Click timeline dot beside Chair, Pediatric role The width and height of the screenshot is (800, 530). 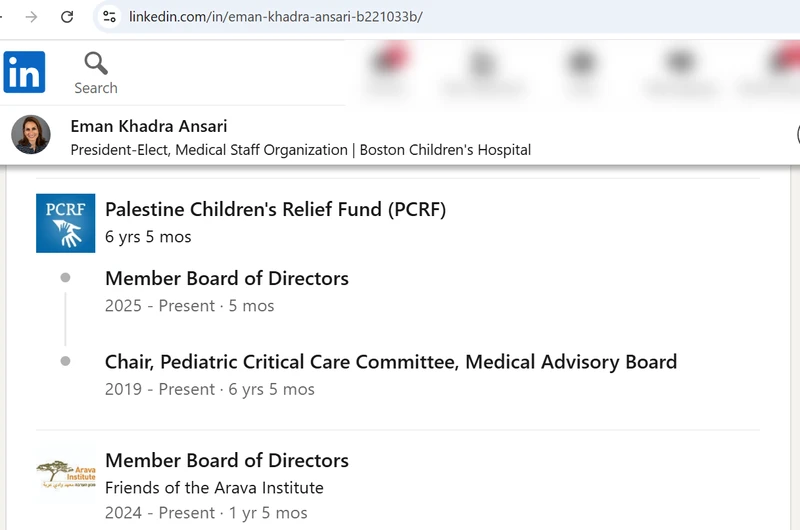point(65,361)
